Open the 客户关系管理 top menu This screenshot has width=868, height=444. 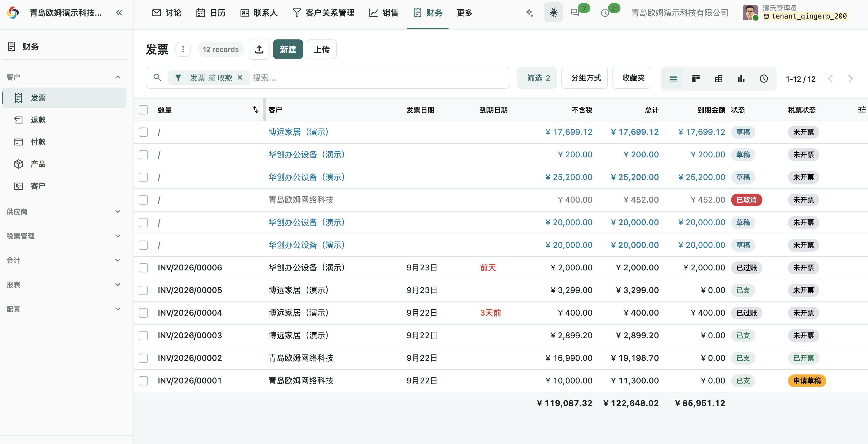(323, 13)
